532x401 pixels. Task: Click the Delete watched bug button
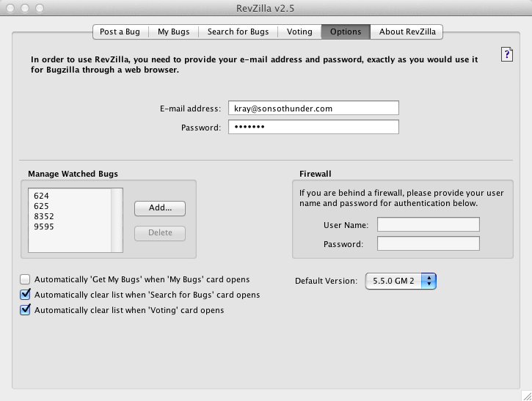(x=160, y=233)
